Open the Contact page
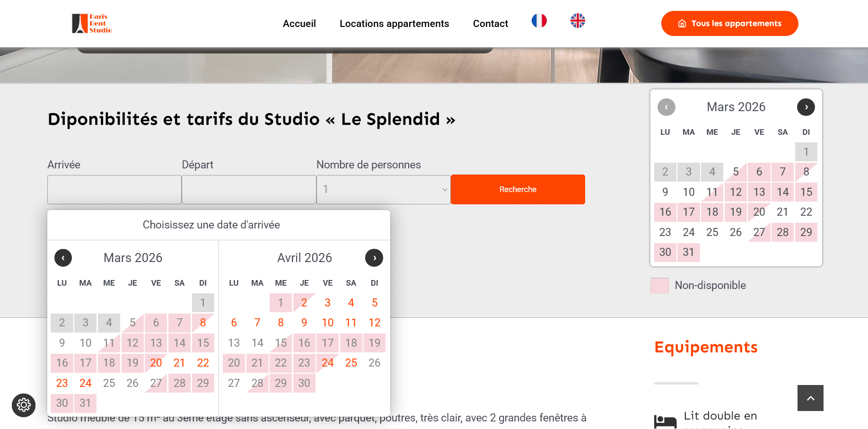868x429 pixels. pyautogui.click(x=491, y=24)
